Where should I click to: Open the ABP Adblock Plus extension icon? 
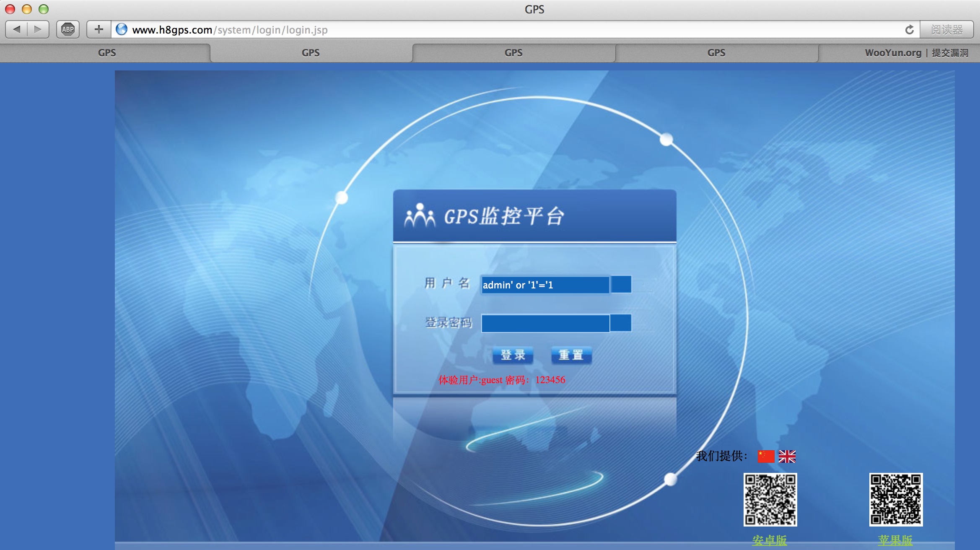coord(68,29)
